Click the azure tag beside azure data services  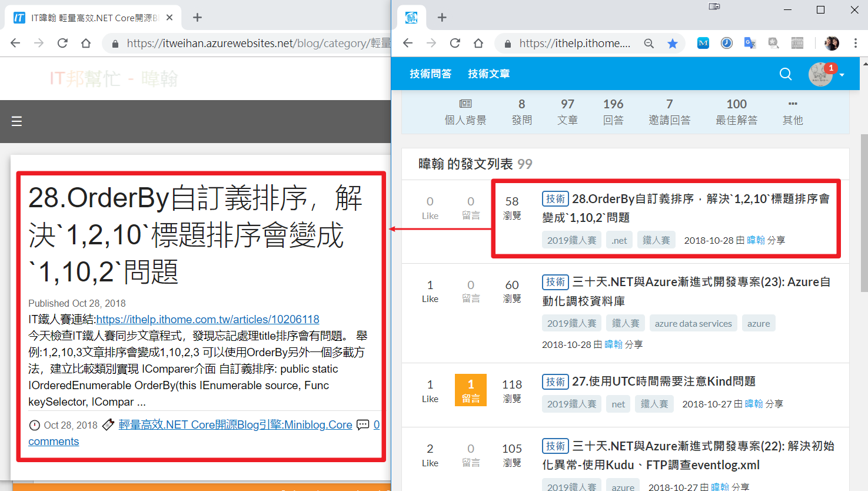click(759, 323)
